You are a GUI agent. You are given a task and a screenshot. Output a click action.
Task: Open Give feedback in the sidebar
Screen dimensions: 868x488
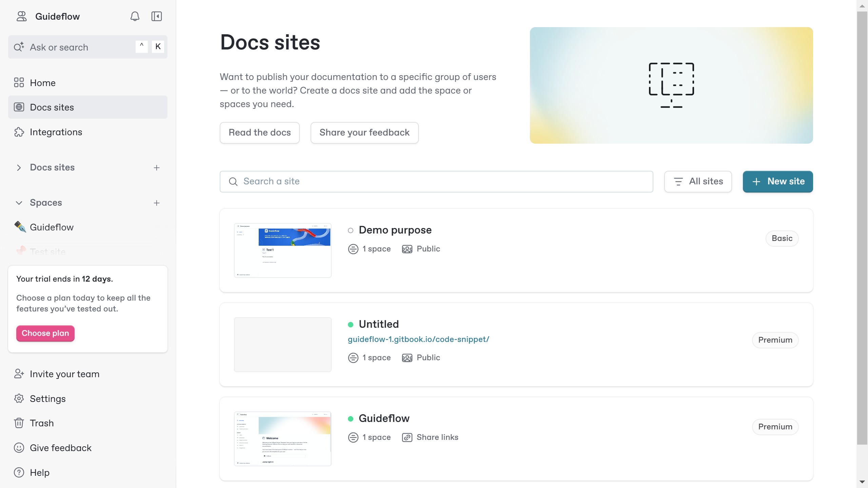coord(87,448)
